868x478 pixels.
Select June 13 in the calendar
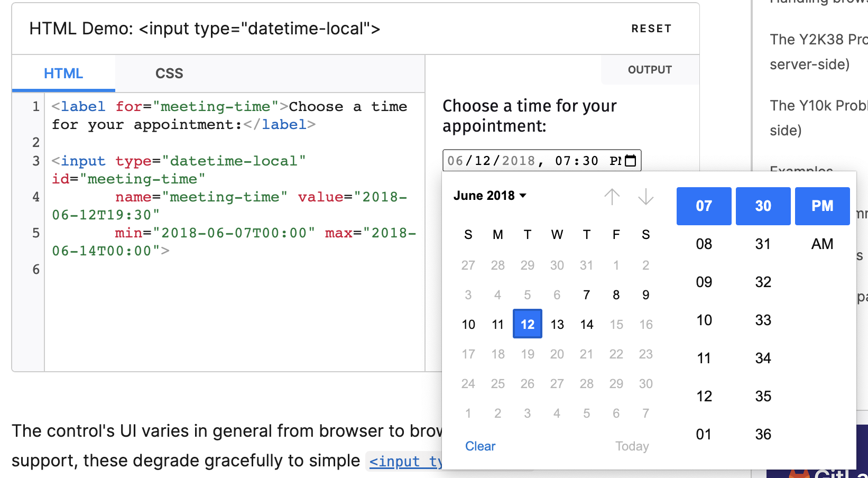[557, 324]
